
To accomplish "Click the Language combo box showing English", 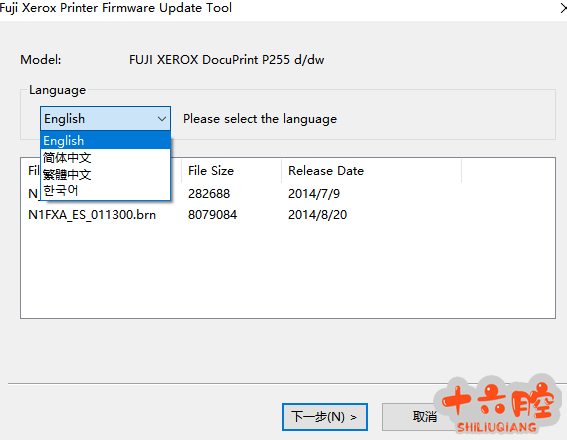I will (105, 119).
